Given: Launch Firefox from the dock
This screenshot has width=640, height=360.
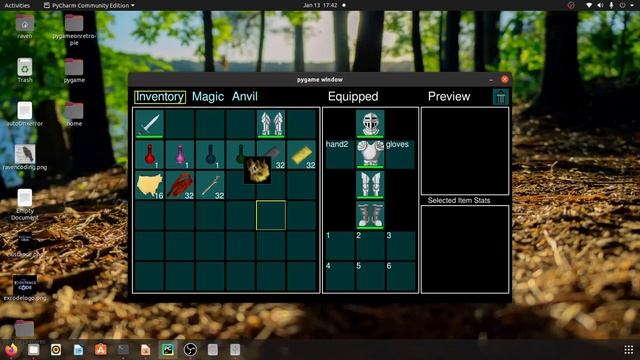Looking at the screenshot, I should coord(11,350).
